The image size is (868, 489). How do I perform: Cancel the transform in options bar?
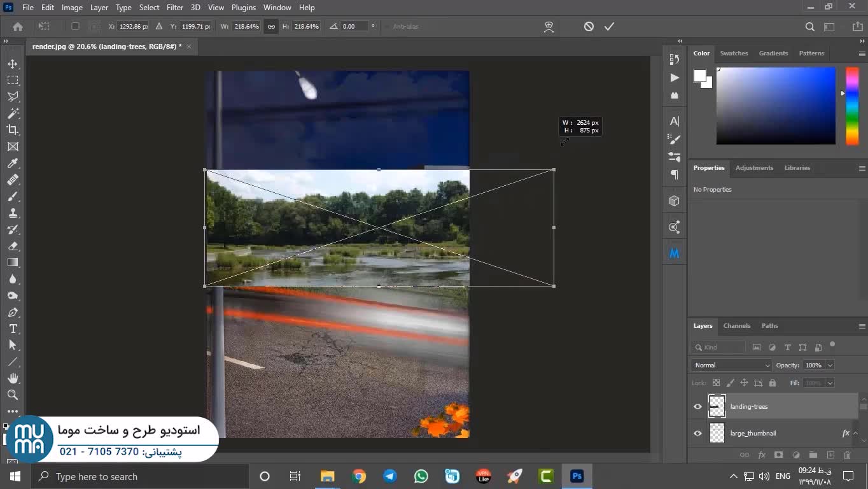click(589, 27)
